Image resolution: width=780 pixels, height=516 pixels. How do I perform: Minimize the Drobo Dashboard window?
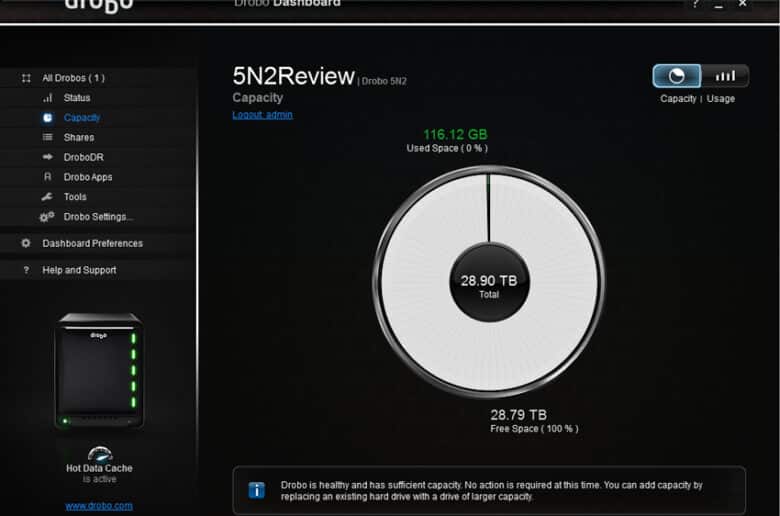(718, 5)
